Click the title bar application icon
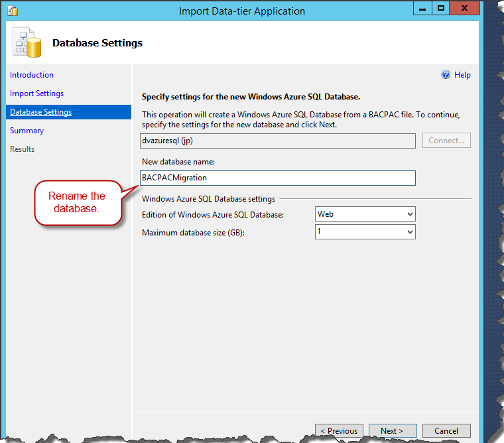This screenshot has height=443, width=504. [13, 11]
